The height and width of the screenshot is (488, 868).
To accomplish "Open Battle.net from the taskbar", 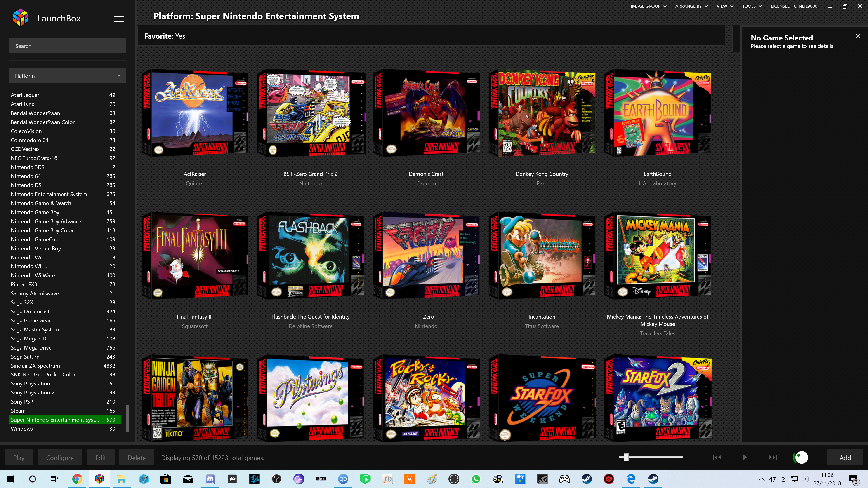I will click(254, 479).
